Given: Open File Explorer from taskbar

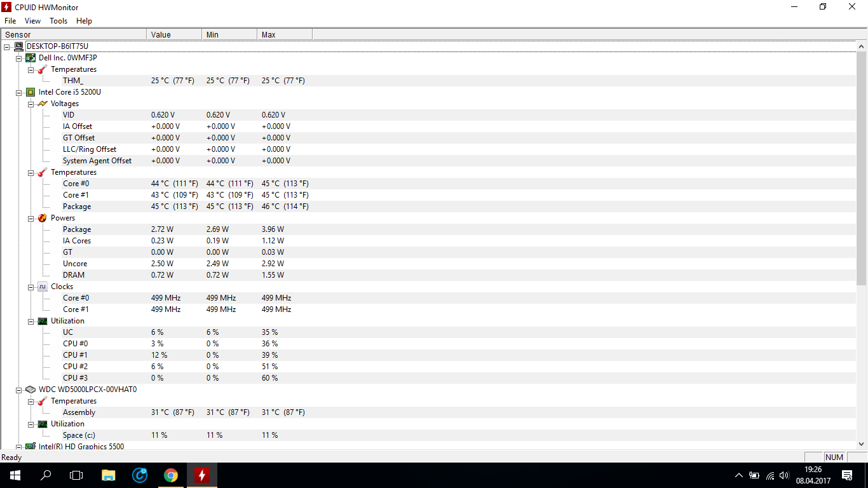Looking at the screenshot, I should pos(109,475).
